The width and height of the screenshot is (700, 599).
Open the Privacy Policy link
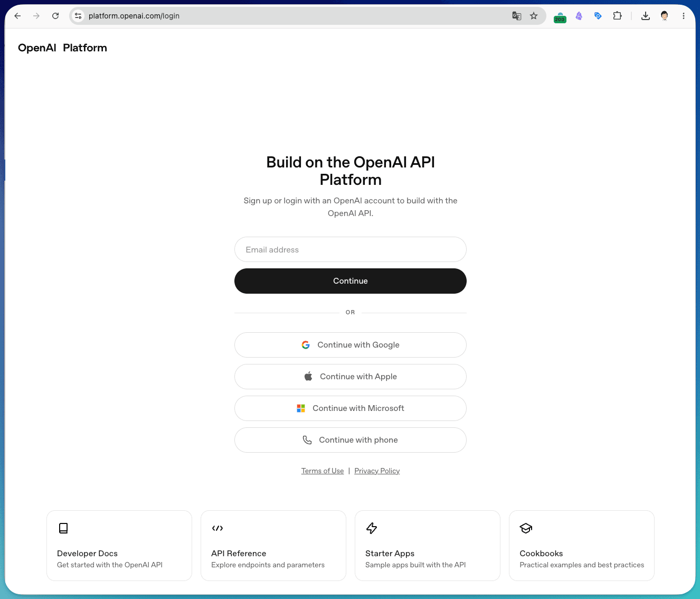pos(377,471)
